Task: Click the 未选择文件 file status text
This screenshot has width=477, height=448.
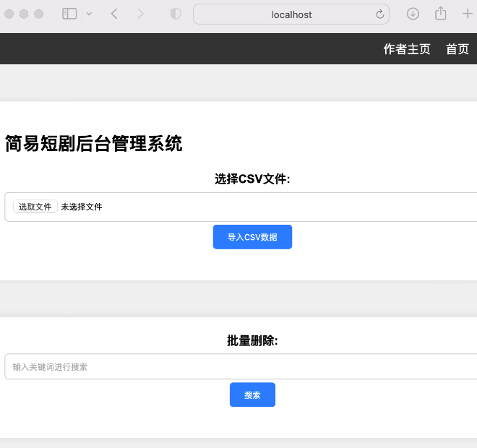Action: [x=82, y=207]
